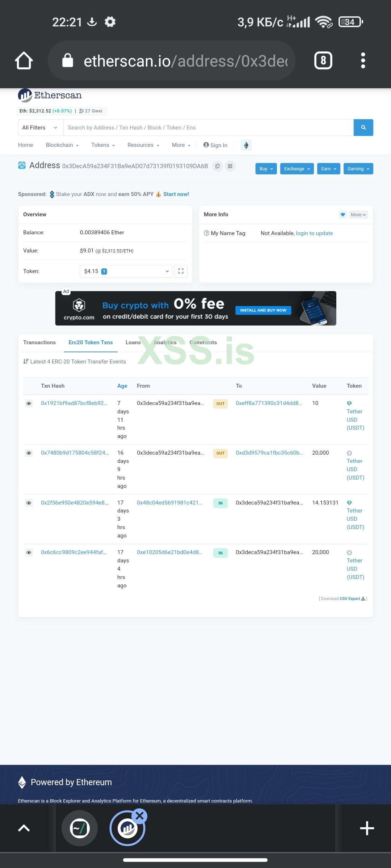Toggle eye for txn 0x1921bf9ad87bcf8eb92

coord(29,403)
